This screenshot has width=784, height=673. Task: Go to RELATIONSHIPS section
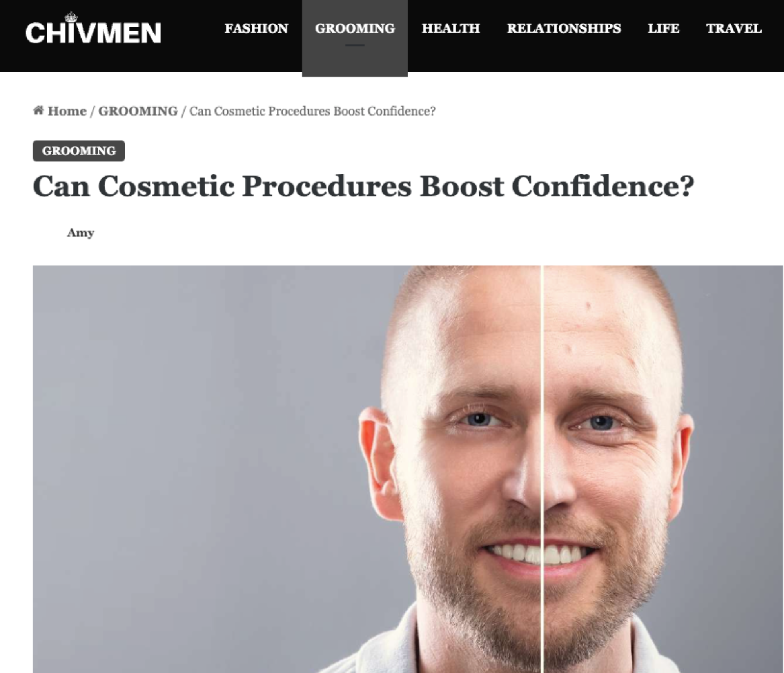(564, 28)
